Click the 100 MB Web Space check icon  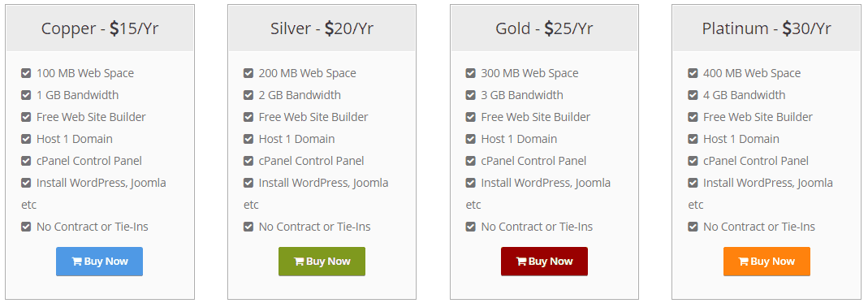pos(26,73)
